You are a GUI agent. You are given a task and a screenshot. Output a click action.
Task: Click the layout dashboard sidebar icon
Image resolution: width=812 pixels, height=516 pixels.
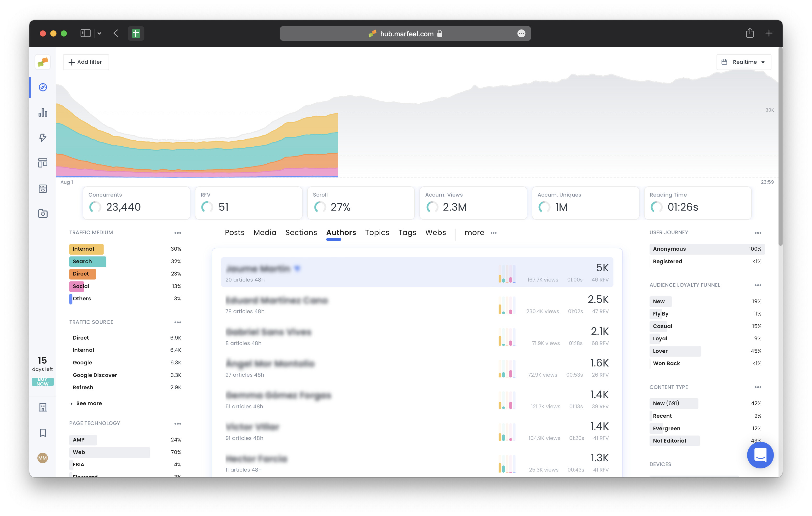point(43,163)
